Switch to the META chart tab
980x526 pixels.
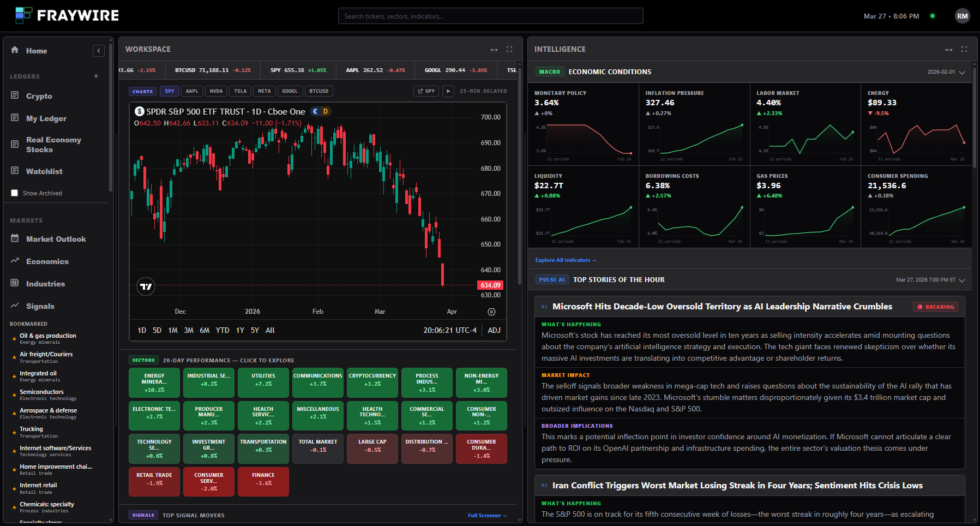coord(264,91)
